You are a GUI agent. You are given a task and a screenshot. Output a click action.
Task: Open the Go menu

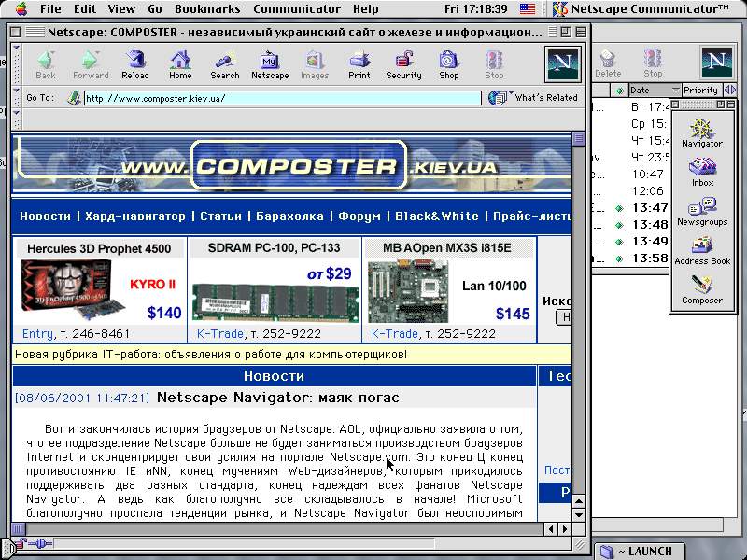tap(155, 8)
